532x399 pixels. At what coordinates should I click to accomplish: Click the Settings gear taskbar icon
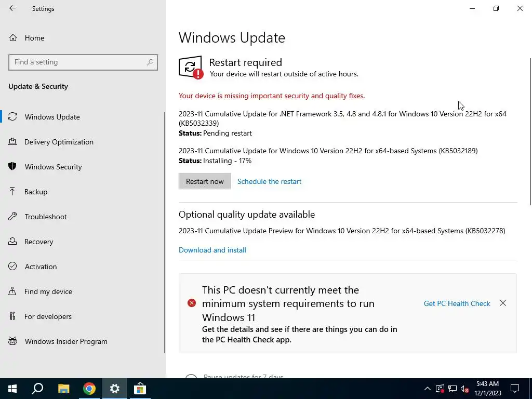(x=115, y=389)
